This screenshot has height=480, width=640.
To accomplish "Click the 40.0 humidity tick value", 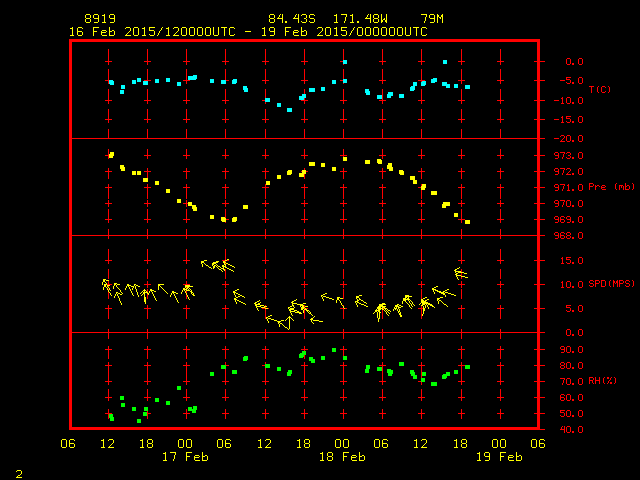I will [572, 429].
